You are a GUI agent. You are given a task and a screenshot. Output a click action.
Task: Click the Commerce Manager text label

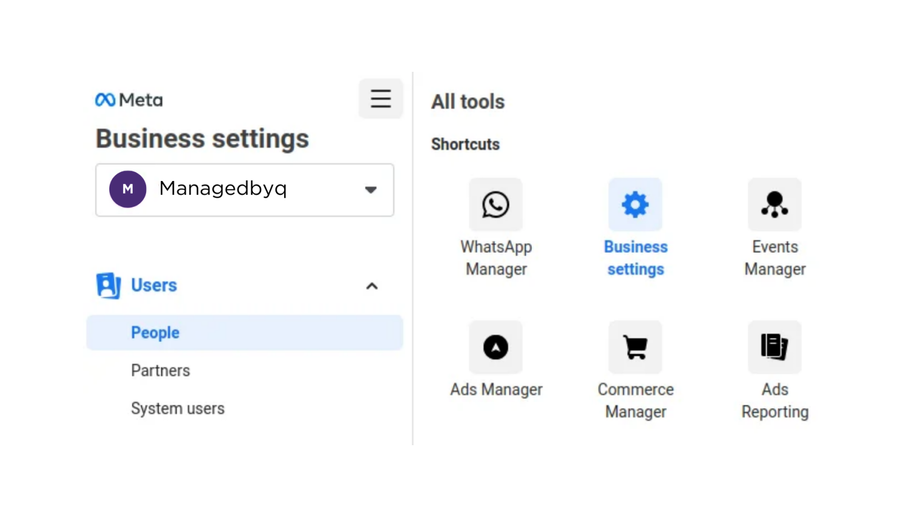(x=635, y=400)
